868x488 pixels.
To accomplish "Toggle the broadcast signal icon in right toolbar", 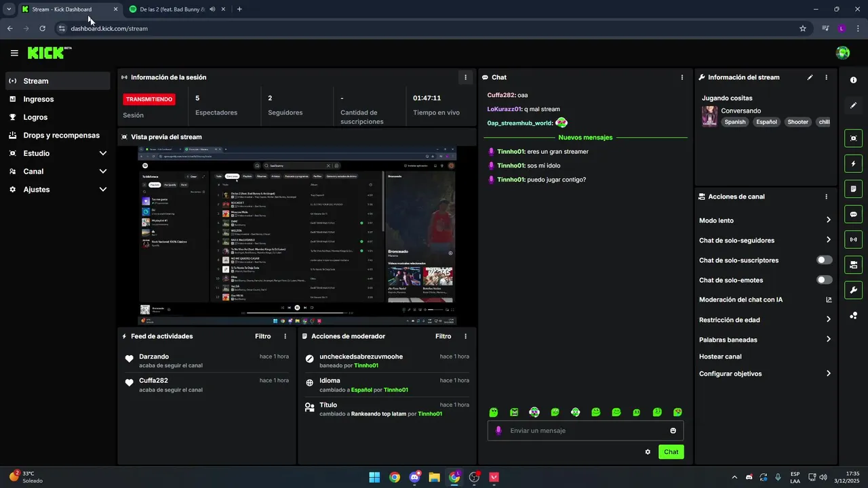I will [x=853, y=239].
